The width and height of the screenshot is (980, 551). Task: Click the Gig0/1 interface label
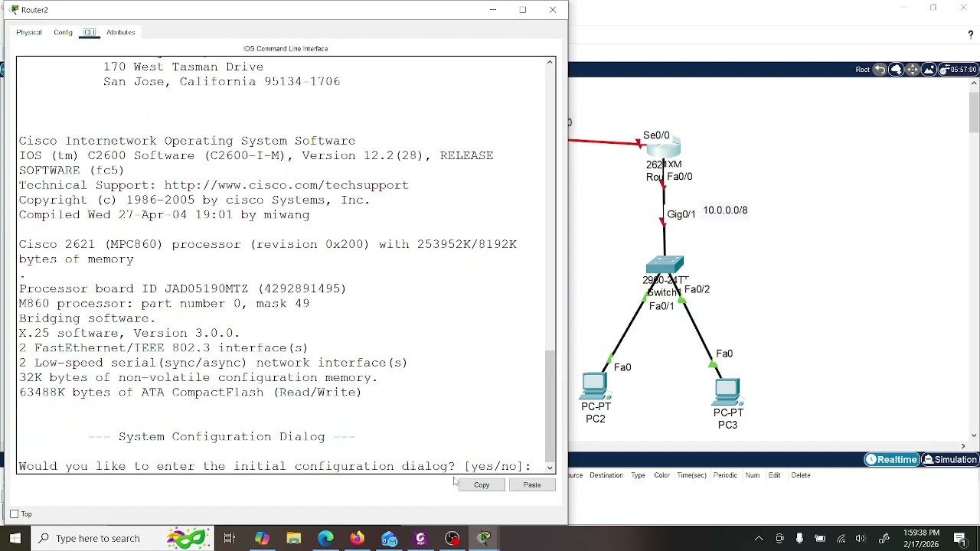(681, 214)
